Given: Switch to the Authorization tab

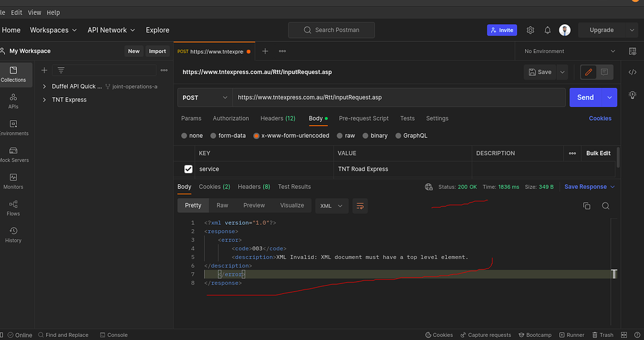Looking at the screenshot, I should (x=230, y=118).
